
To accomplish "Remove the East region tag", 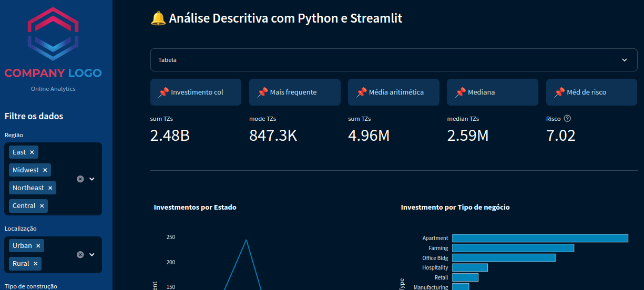I will (32, 152).
